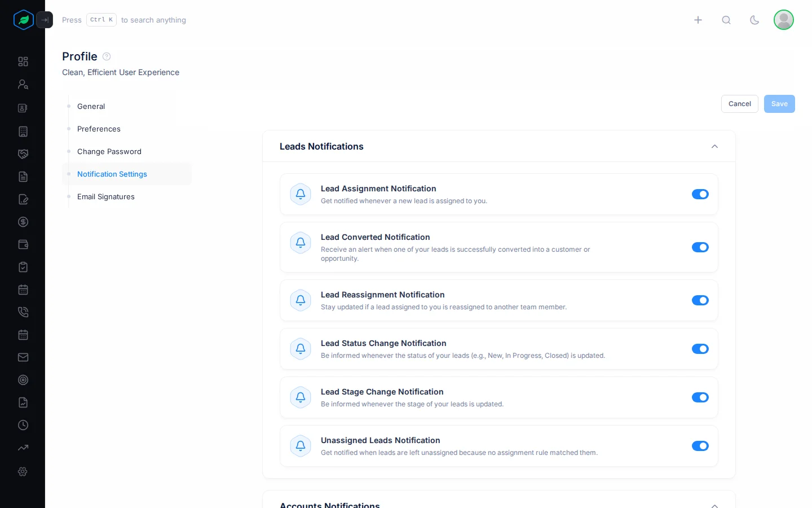Open the report chart document icon in sidebar

23,402
